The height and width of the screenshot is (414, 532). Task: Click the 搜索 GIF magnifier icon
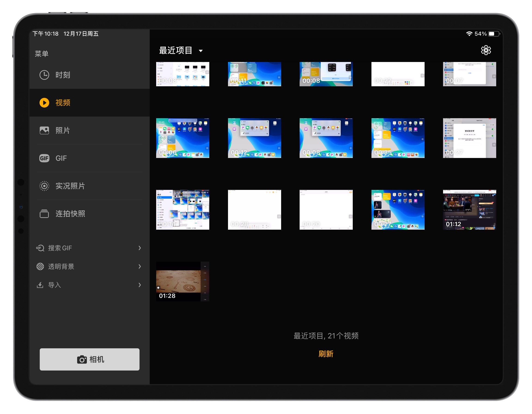coord(40,248)
